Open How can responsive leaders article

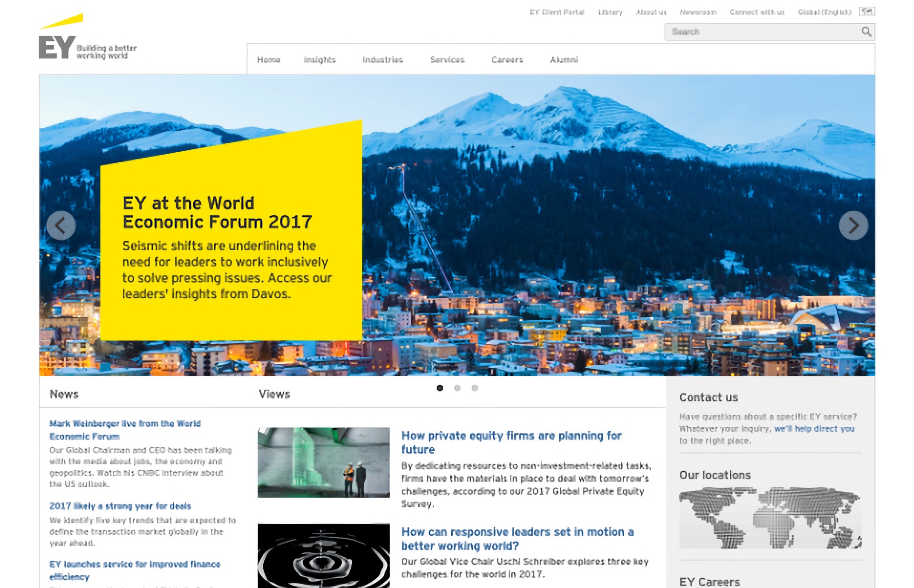[x=517, y=539]
